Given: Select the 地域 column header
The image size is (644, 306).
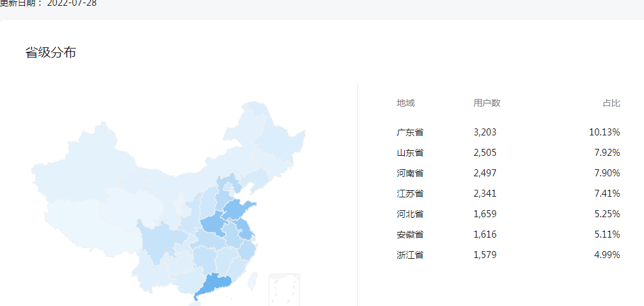Looking at the screenshot, I should 405,103.
